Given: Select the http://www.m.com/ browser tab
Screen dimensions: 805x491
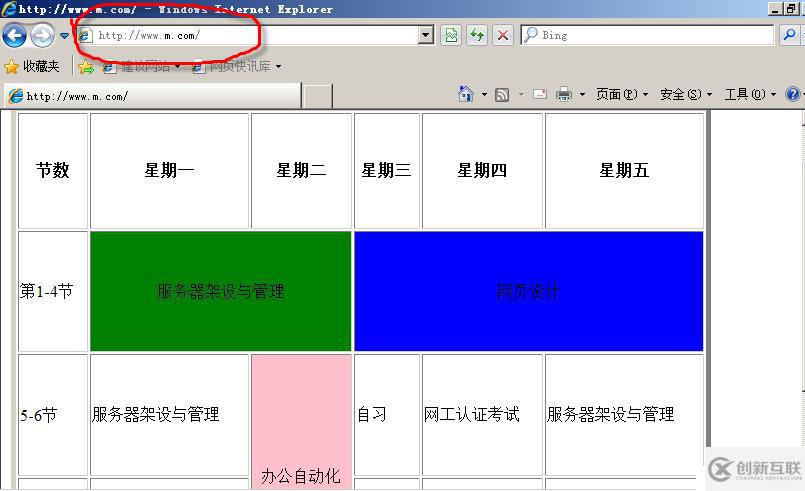Looking at the screenshot, I should pyautogui.click(x=152, y=96).
